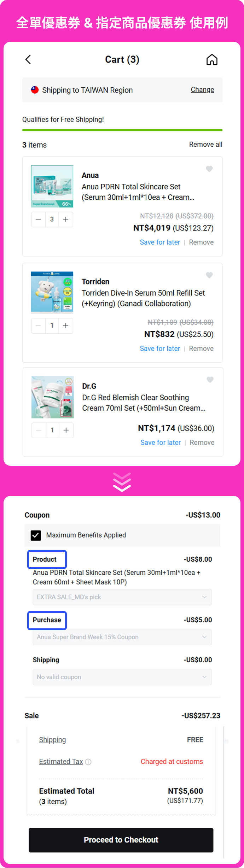
Task: Proceed to Checkout
Action: [121, 840]
